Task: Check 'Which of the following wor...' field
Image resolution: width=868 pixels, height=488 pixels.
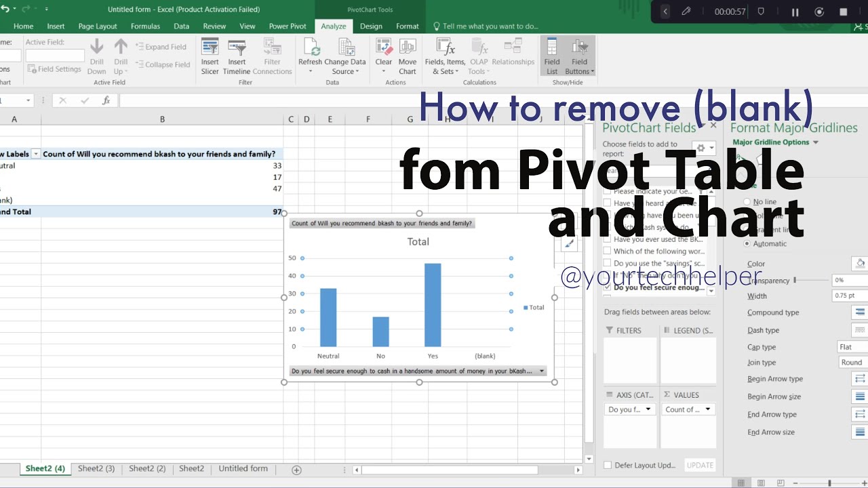Action: (608, 251)
